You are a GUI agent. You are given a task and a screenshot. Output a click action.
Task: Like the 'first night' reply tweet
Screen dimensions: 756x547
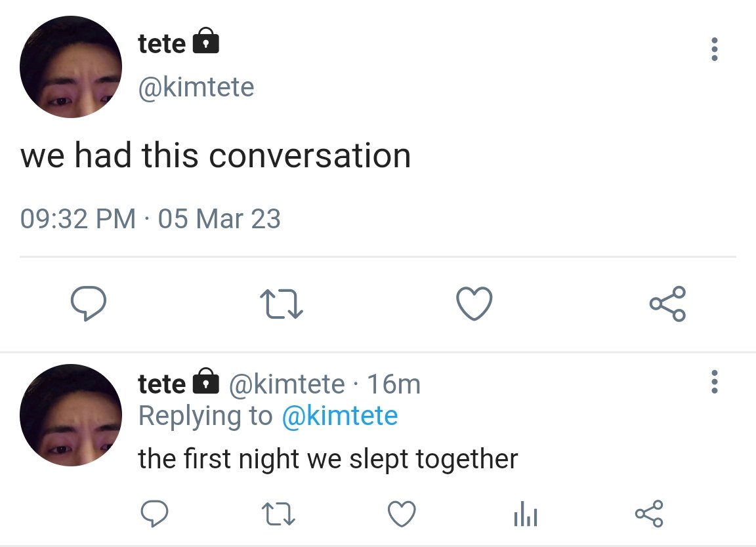[x=402, y=514]
